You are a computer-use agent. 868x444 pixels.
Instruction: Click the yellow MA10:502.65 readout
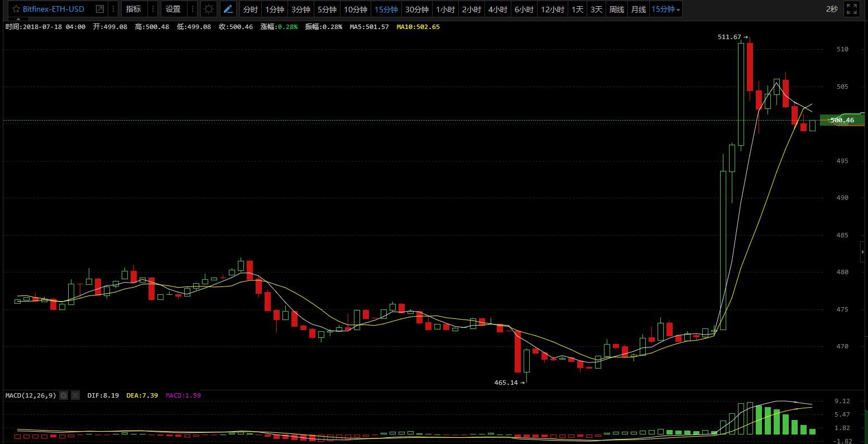[x=418, y=27]
